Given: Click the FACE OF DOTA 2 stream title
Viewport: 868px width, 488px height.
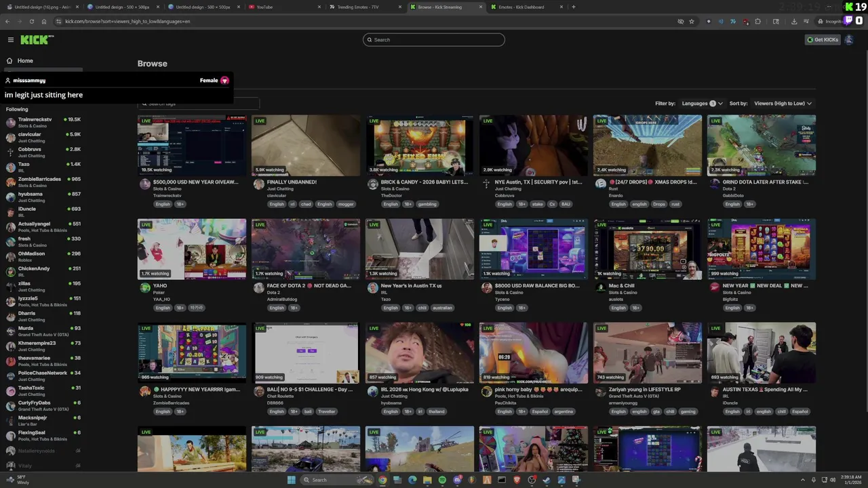Looking at the screenshot, I should [309, 286].
